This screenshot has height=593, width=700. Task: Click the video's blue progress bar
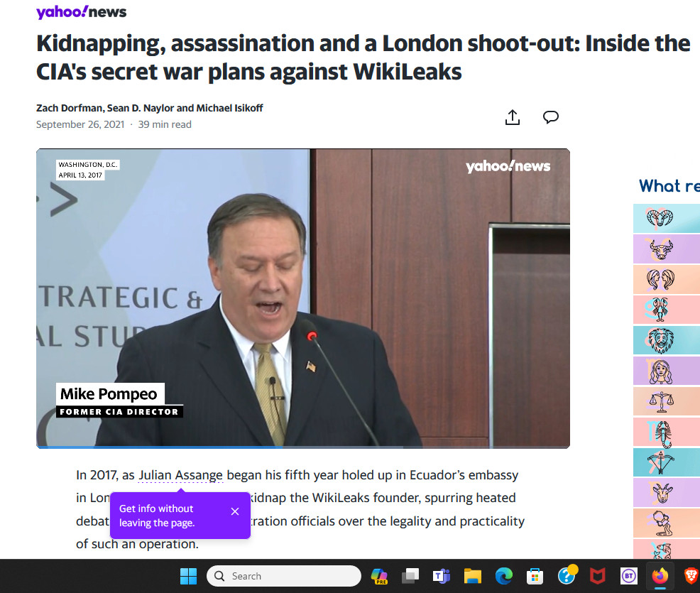[159, 447]
